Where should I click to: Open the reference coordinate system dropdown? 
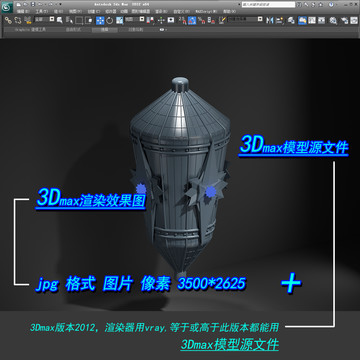pos(135,19)
